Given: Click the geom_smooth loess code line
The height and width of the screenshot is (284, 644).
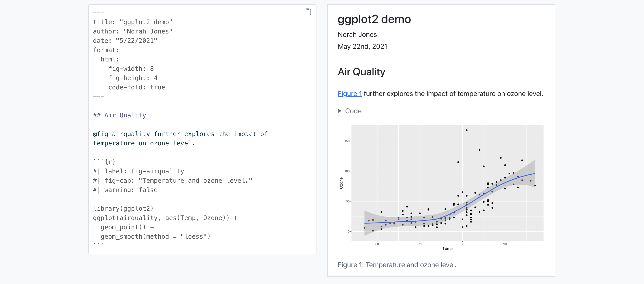Looking at the screenshot, I should coord(155,236).
